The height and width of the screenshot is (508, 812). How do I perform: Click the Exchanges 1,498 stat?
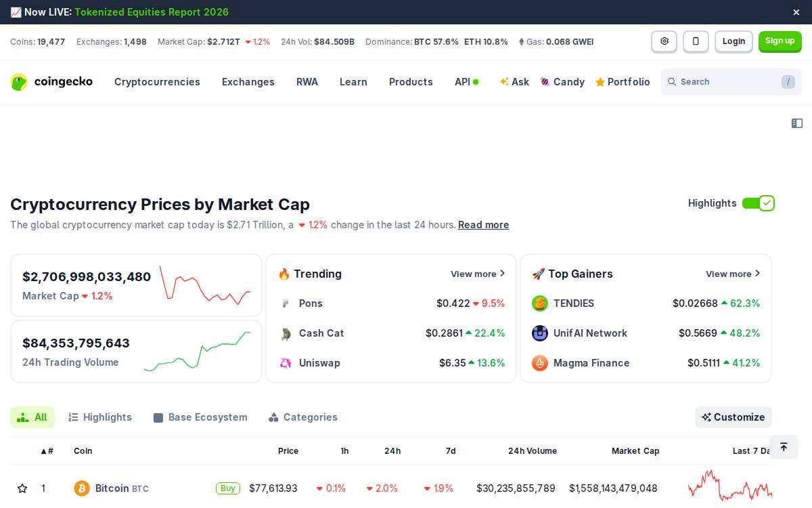[x=112, y=42]
